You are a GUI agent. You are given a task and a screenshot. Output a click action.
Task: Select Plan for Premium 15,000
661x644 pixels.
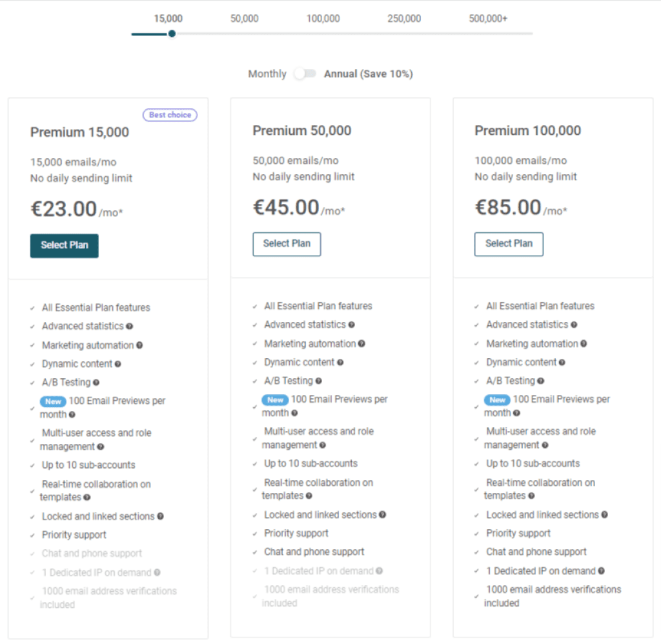coord(64,246)
